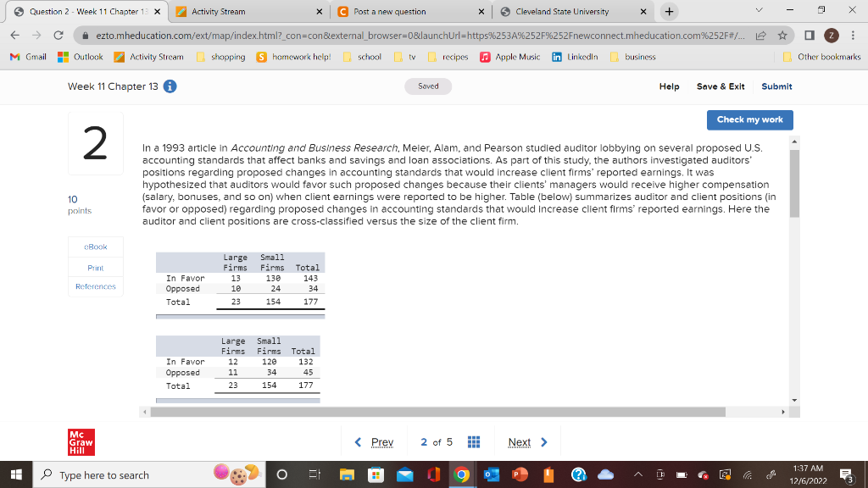Open the shopping bookmarks folder

pos(220,57)
